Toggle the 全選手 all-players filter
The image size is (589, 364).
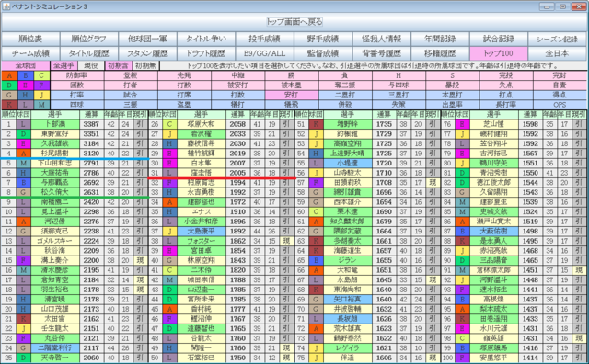pos(64,65)
